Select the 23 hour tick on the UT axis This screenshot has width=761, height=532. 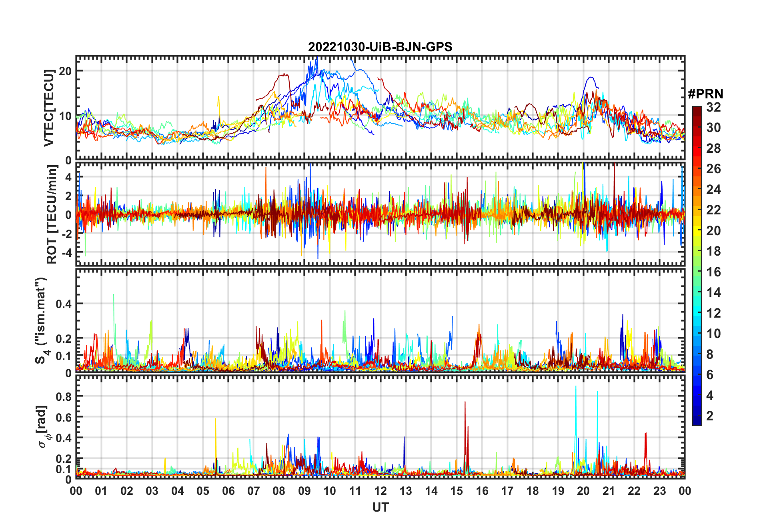tap(659, 491)
